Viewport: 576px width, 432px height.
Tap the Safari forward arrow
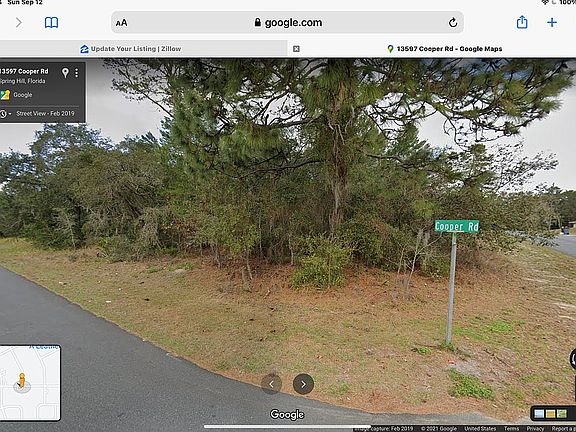(19, 23)
